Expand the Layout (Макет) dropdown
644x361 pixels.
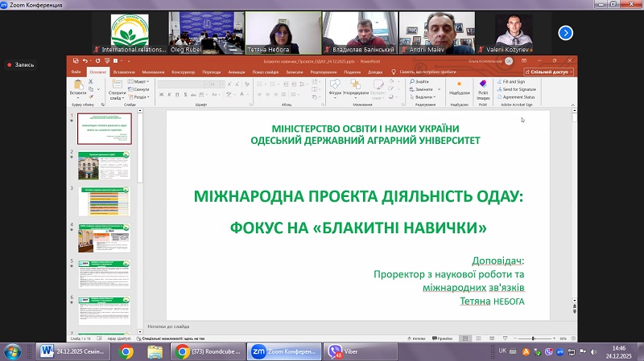(x=139, y=81)
